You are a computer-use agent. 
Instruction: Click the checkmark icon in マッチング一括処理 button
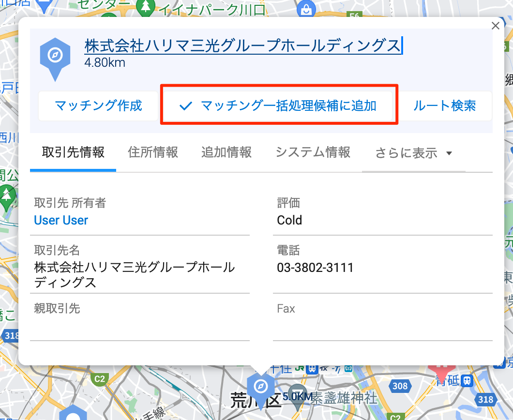point(185,106)
